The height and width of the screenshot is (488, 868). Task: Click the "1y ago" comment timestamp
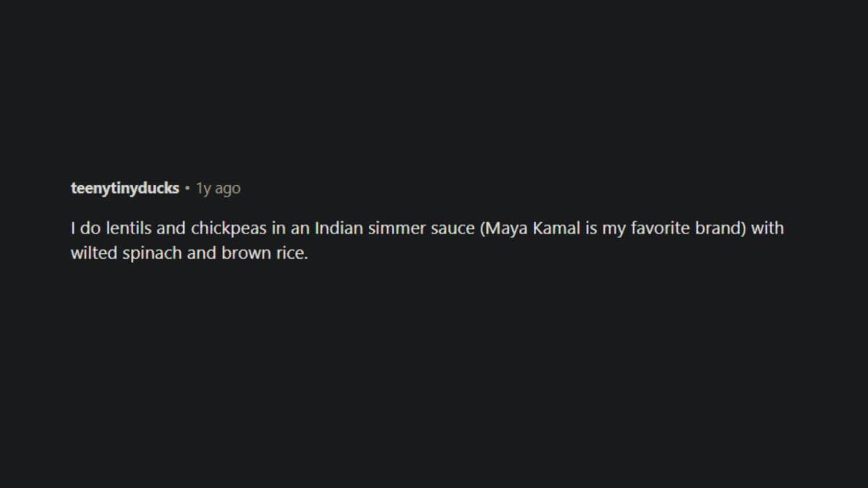(x=218, y=189)
